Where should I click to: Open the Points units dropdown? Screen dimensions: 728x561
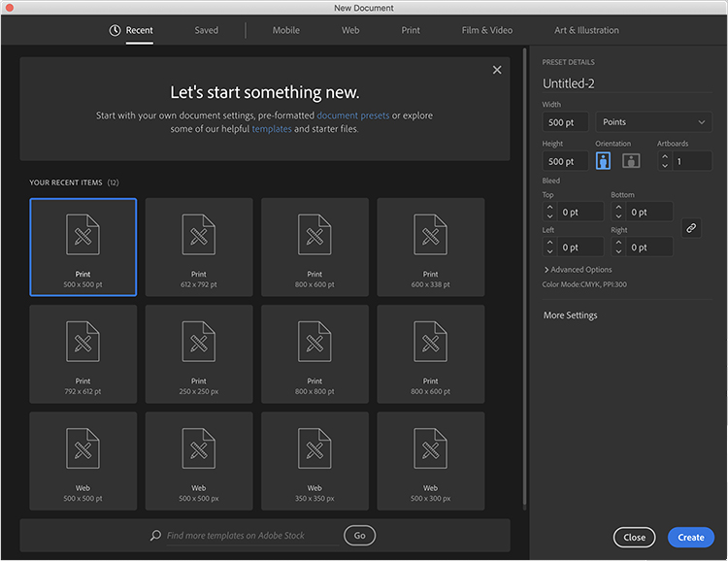click(654, 122)
